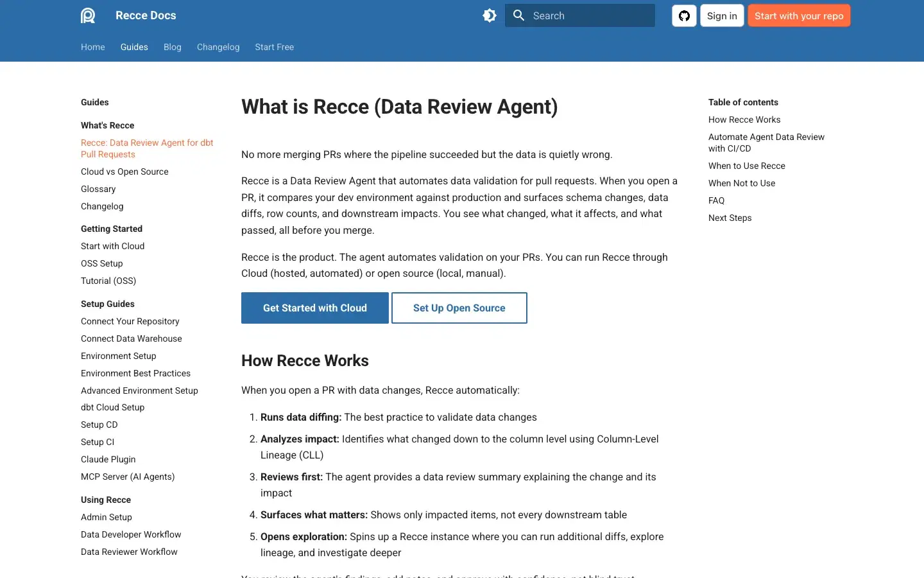Open the OSS Setup guide
Image resolution: width=924 pixels, height=578 pixels.
(101, 263)
